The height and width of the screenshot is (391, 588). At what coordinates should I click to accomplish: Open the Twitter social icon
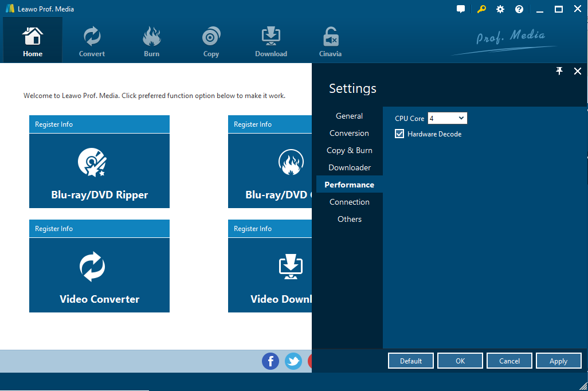coord(293,361)
